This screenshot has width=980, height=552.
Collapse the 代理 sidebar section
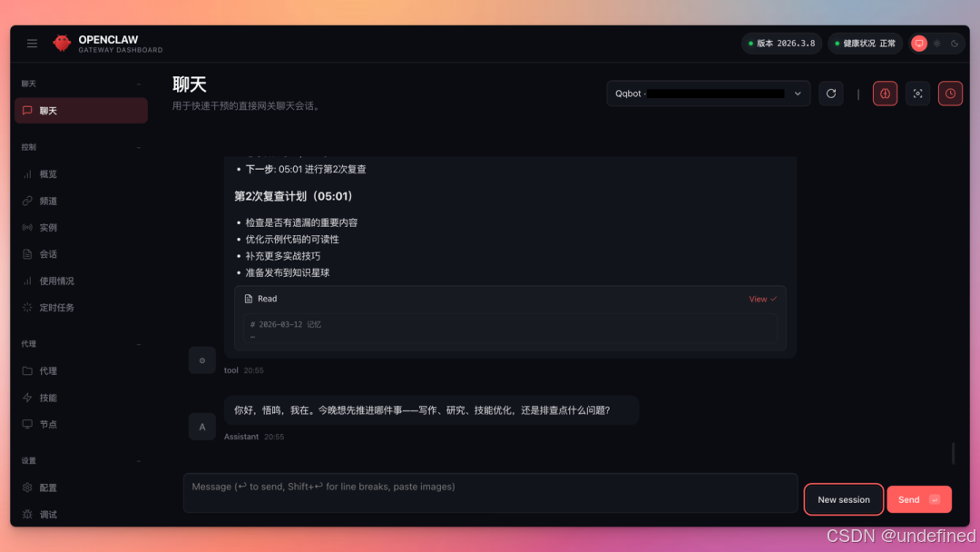coord(139,344)
